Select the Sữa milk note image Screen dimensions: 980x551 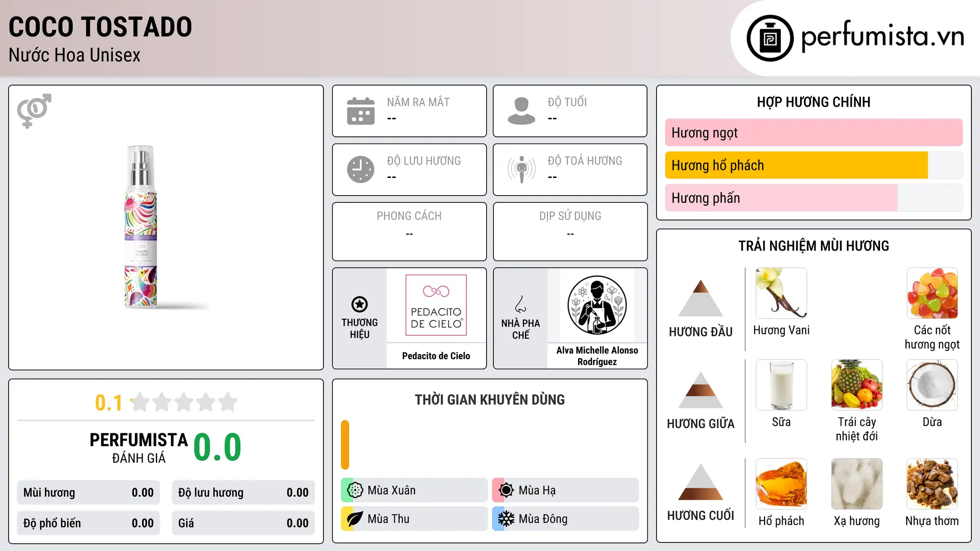pyautogui.click(x=781, y=385)
